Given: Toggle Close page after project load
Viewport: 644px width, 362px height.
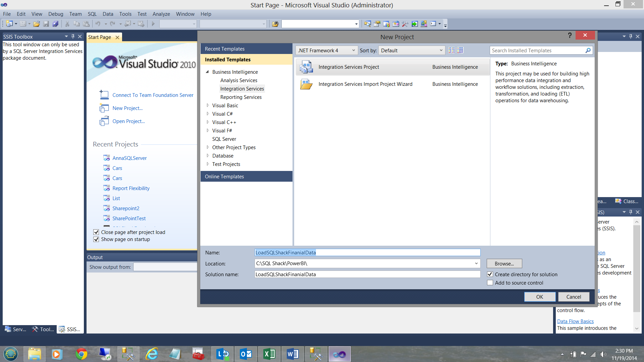Looking at the screenshot, I should coord(96,232).
